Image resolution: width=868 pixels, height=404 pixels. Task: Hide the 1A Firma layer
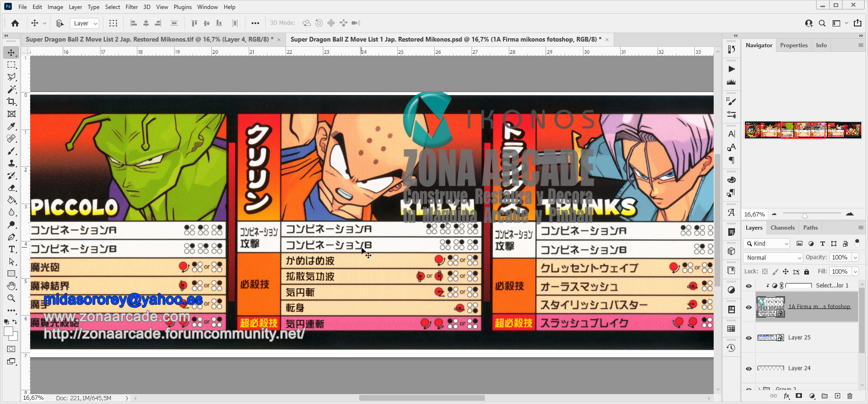coord(749,307)
